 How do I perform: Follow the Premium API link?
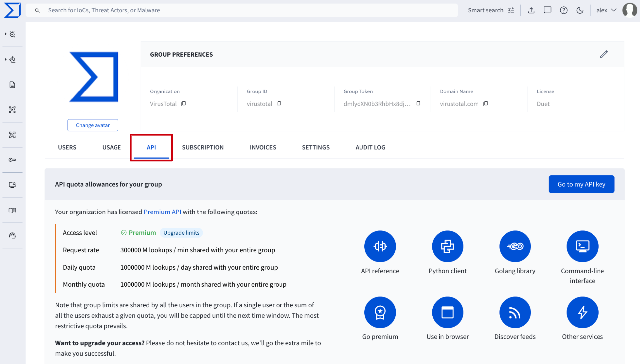162,212
